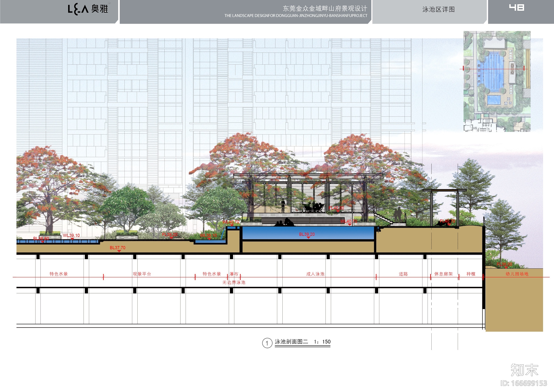This screenshot has height=392, width=554.
Task: Click the 休息廊架 zone label
Action: click(x=443, y=274)
